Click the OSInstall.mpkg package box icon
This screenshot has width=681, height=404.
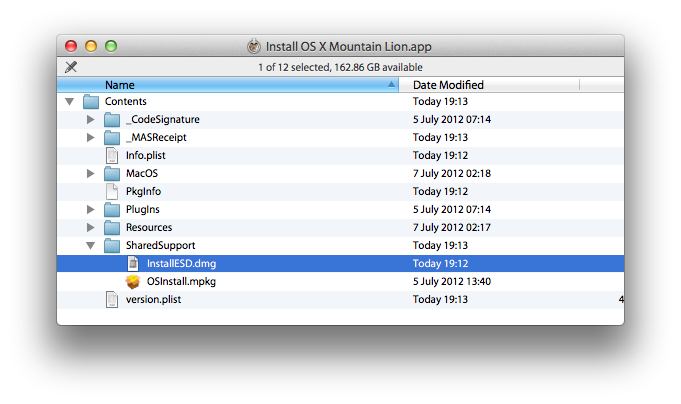click(133, 281)
